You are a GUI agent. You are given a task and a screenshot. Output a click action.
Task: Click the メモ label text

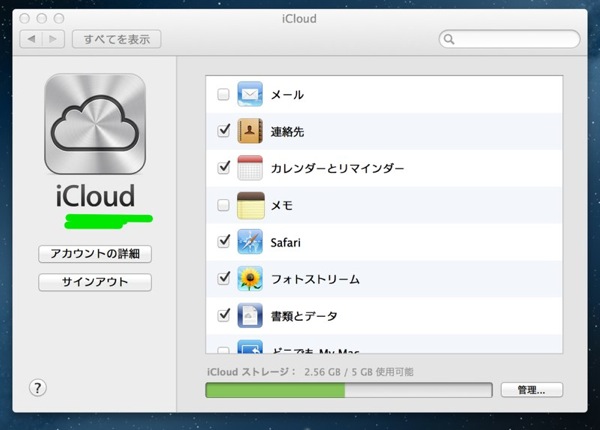click(282, 205)
